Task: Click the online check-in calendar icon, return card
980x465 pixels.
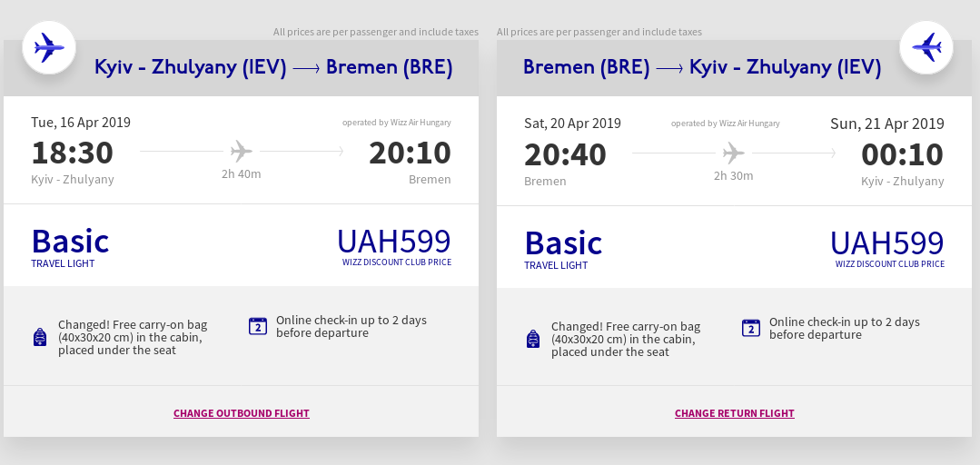Action: 750,328
